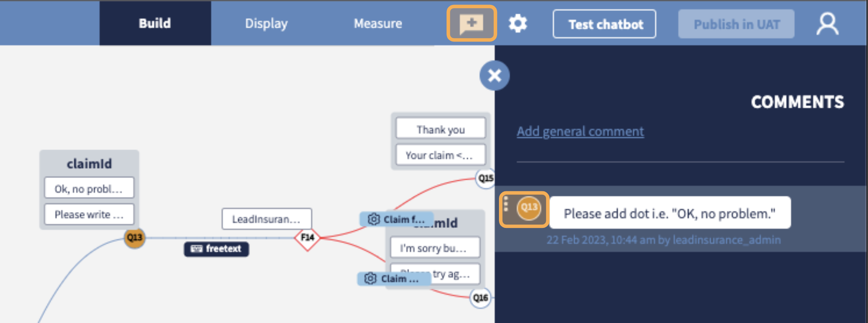Select the Q16 node circle
This screenshot has height=323, width=868.
(x=480, y=298)
